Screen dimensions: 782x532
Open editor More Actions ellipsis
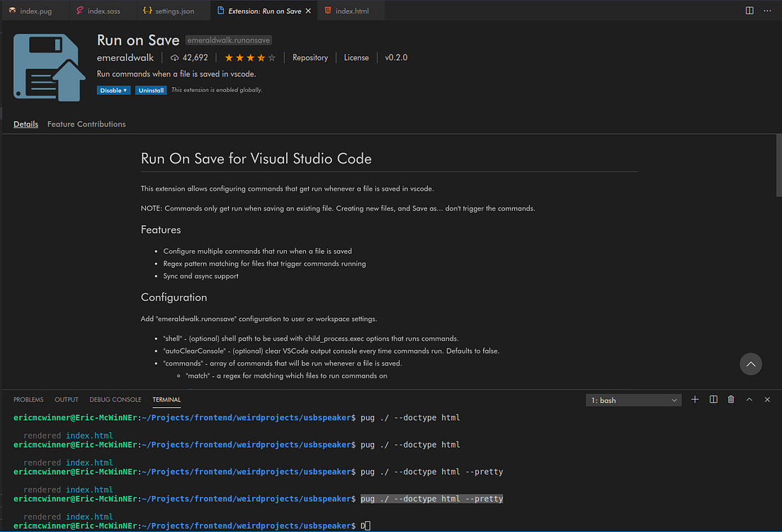click(x=767, y=11)
